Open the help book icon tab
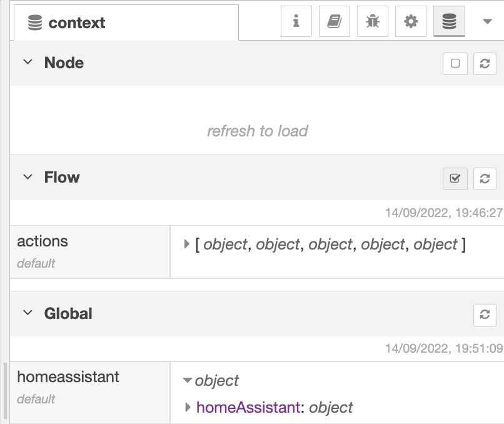 (x=335, y=22)
